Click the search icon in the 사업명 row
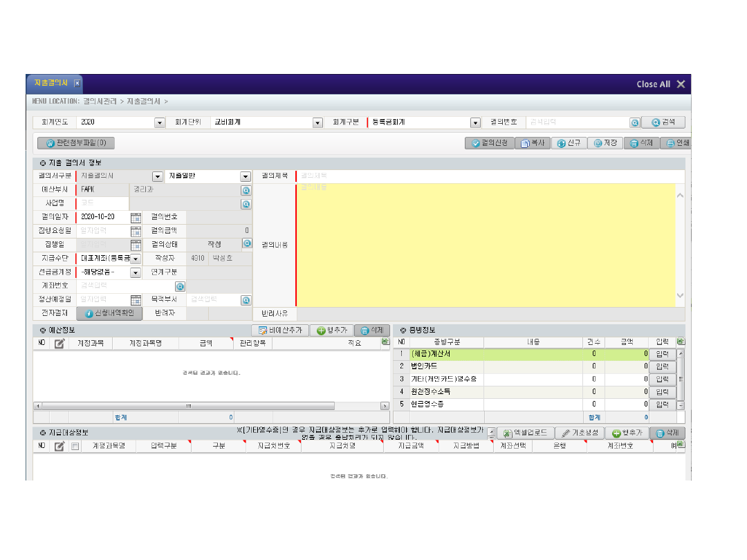 pyautogui.click(x=246, y=204)
